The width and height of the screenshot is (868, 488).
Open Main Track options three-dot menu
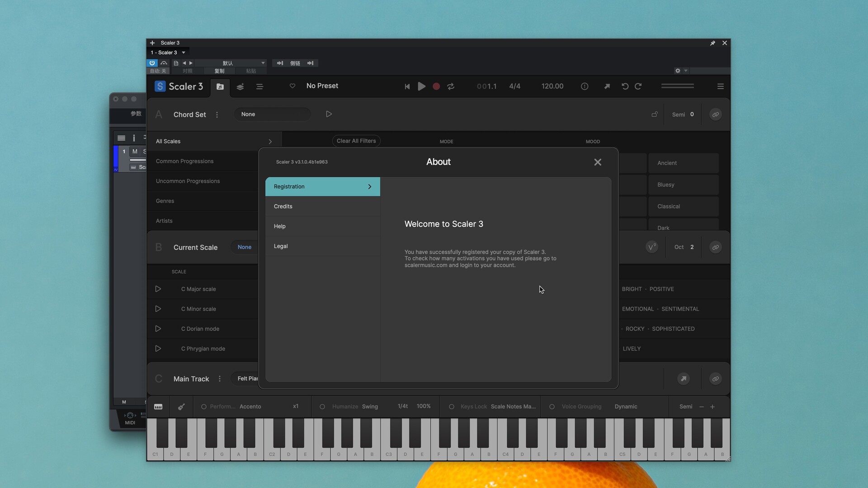(x=220, y=379)
